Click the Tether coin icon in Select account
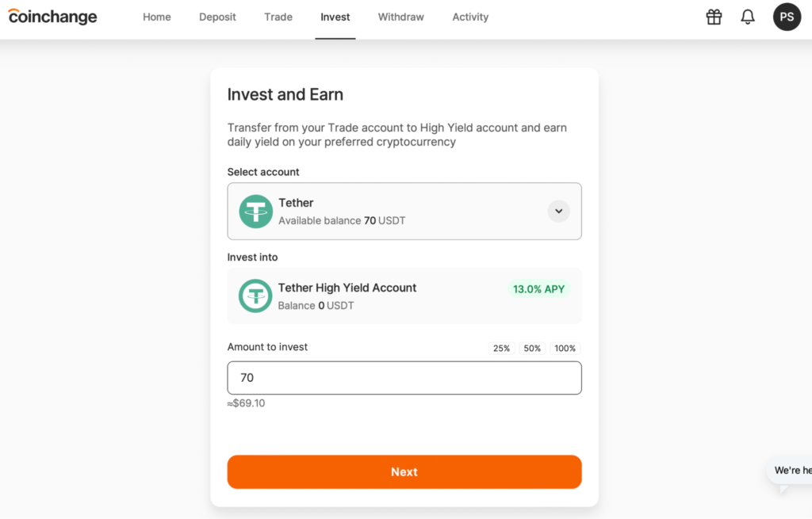Screen dimensions: 812x519 coord(255,211)
